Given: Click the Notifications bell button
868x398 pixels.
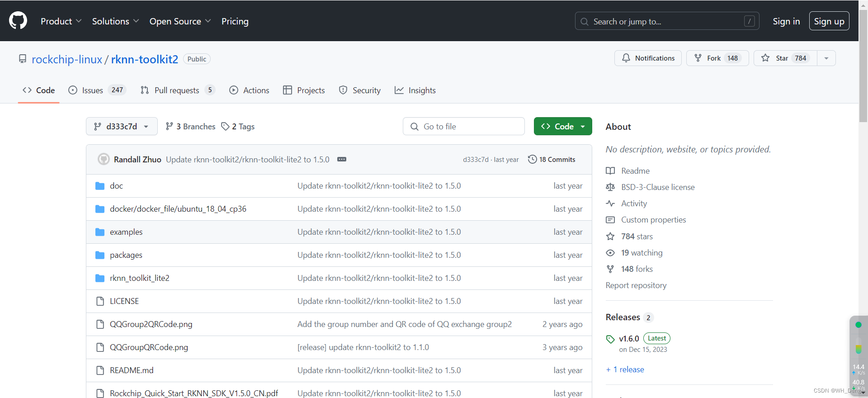Looking at the screenshot, I should [x=648, y=58].
